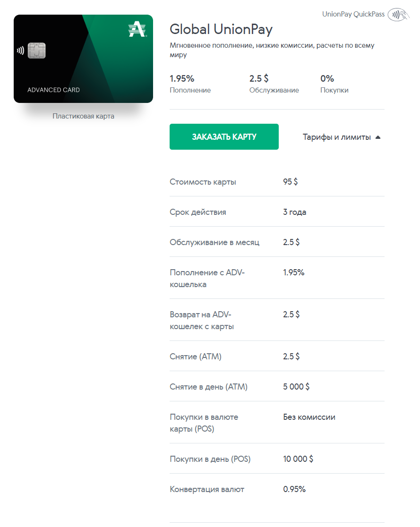Click the card chip icon
Viewport: 420px width, 527px height.
pyautogui.click(x=37, y=51)
